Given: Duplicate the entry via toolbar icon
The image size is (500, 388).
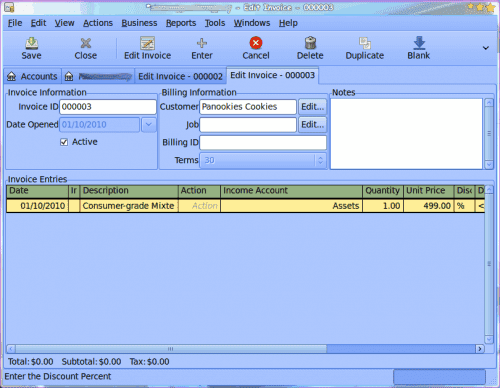Looking at the screenshot, I should (365, 43).
